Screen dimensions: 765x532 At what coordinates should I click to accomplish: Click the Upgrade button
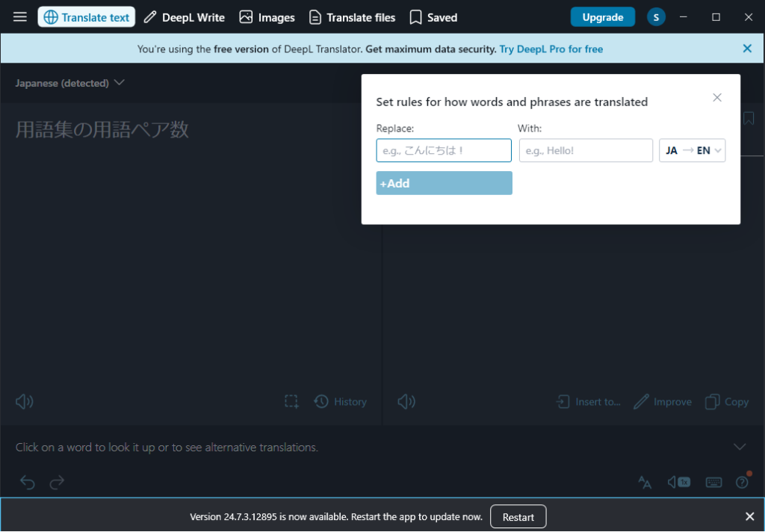pyautogui.click(x=602, y=17)
